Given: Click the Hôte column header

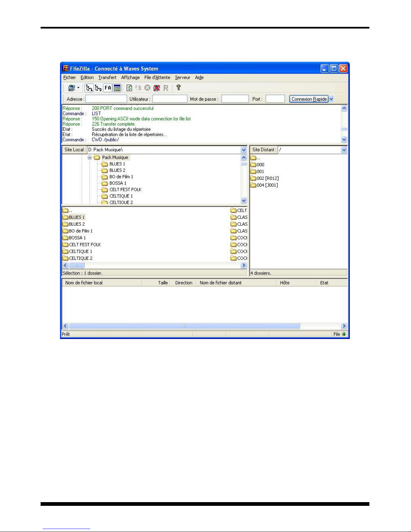Looking at the screenshot, I should click(296, 283).
